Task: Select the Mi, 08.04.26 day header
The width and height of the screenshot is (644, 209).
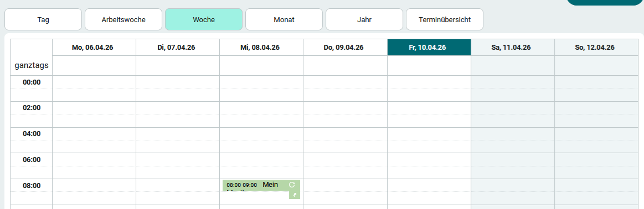Action: (261, 48)
